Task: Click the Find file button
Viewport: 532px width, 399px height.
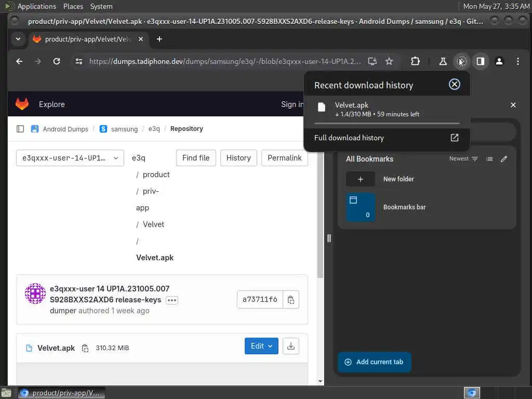Action: 196,158
